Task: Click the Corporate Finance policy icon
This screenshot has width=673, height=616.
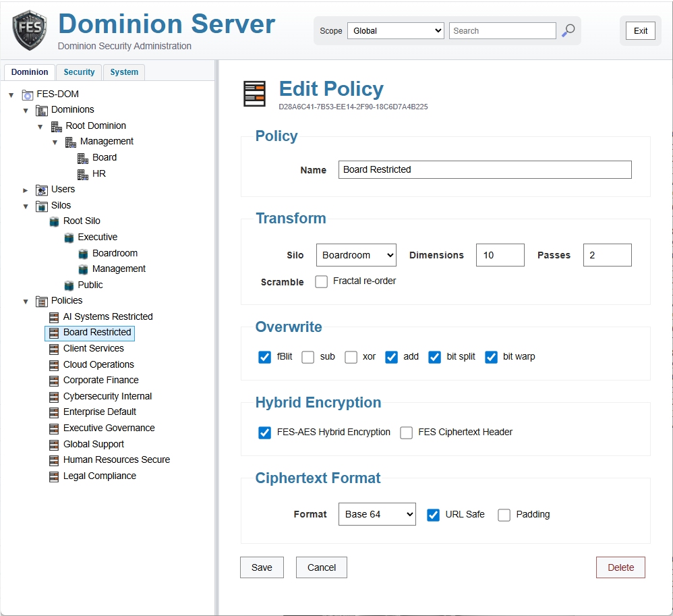Action: point(54,381)
